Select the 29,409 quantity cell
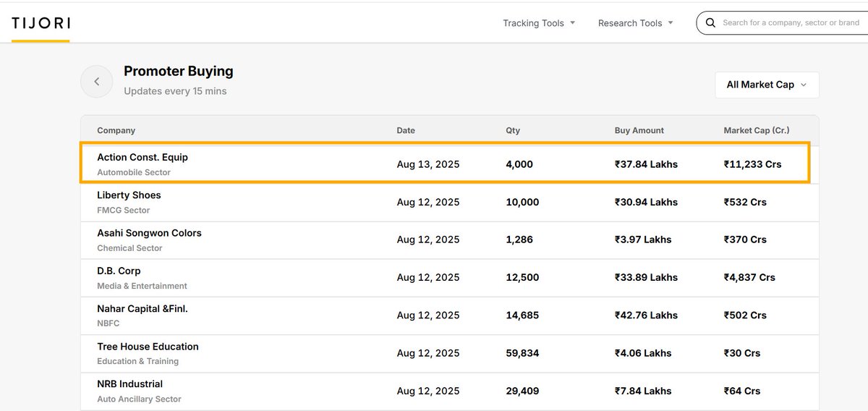Viewport: 868px width, 411px height. (x=522, y=391)
